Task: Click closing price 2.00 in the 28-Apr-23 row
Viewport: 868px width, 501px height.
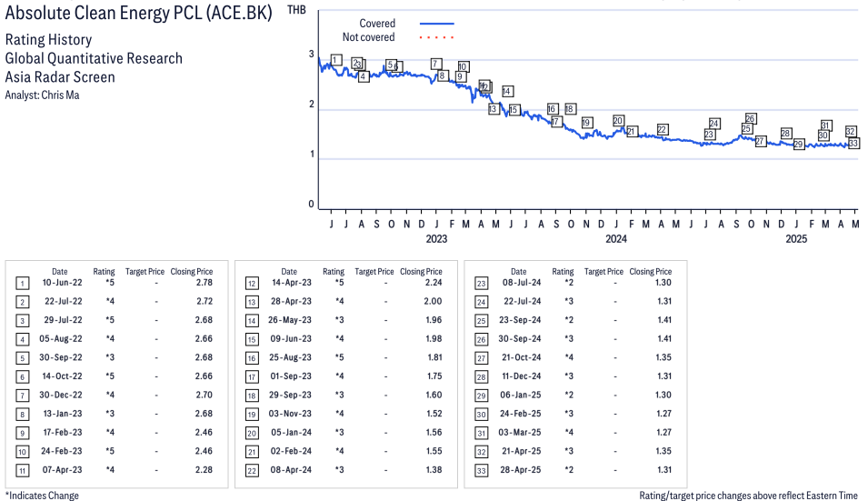Action: pos(433,301)
